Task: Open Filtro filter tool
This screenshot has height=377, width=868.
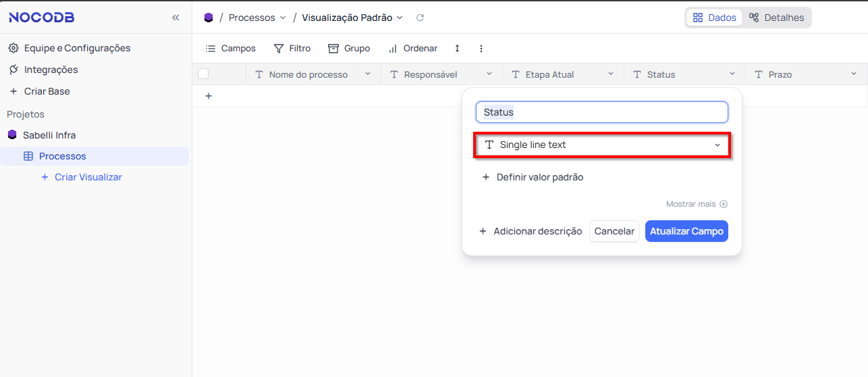Action: (x=292, y=49)
